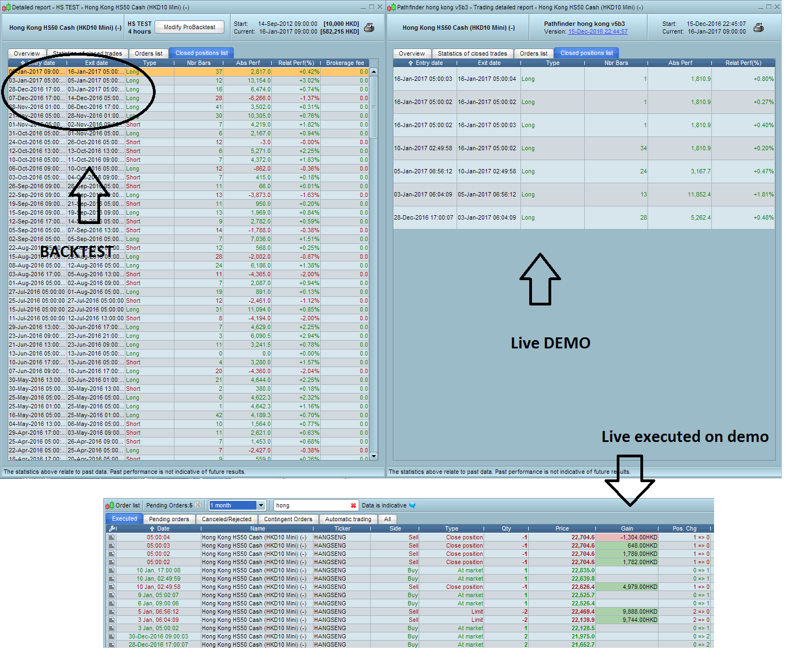Sort HS TEST report by Brokerage fee column
The width and height of the screenshot is (812, 661).
click(345, 63)
